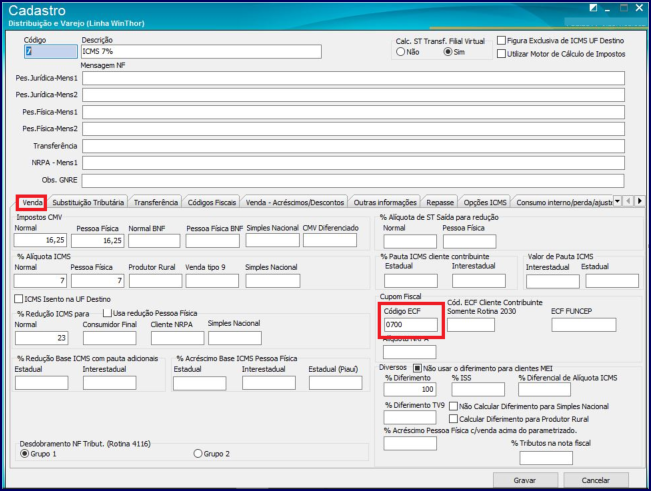Select Sim for Calc. ST Transf. Filial Virtual
The image size is (651, 491).
coord(448,52)
